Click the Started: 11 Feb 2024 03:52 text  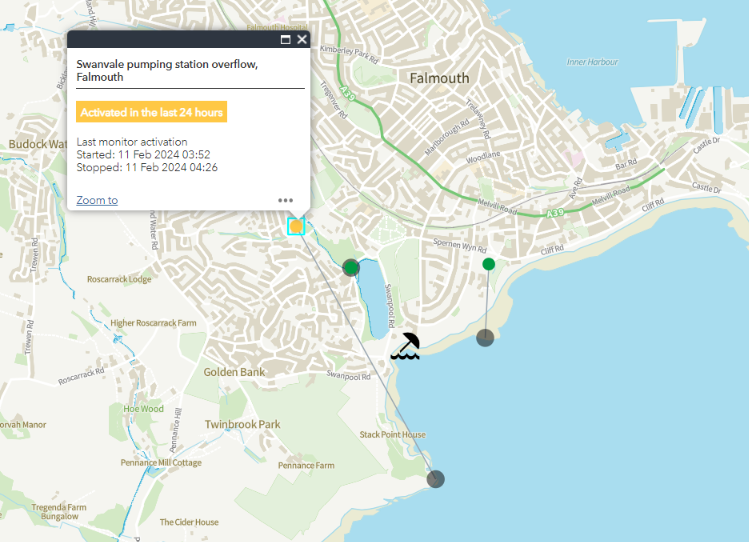point(143,154)
